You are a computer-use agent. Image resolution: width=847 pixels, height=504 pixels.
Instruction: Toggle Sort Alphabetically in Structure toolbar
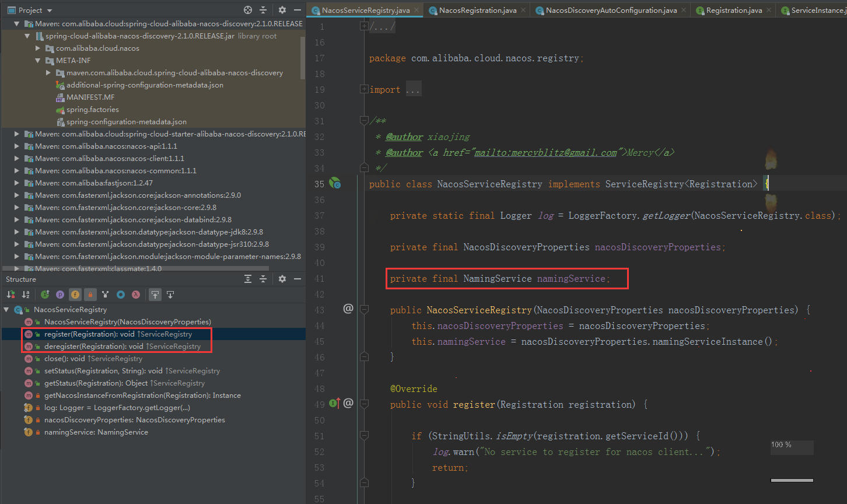tap(26, 295)
